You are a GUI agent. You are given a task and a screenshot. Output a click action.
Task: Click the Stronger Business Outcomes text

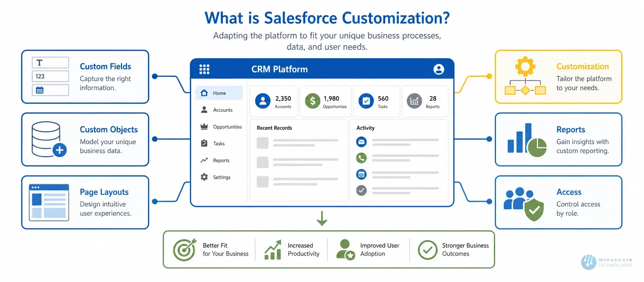(x=465, y=250)
